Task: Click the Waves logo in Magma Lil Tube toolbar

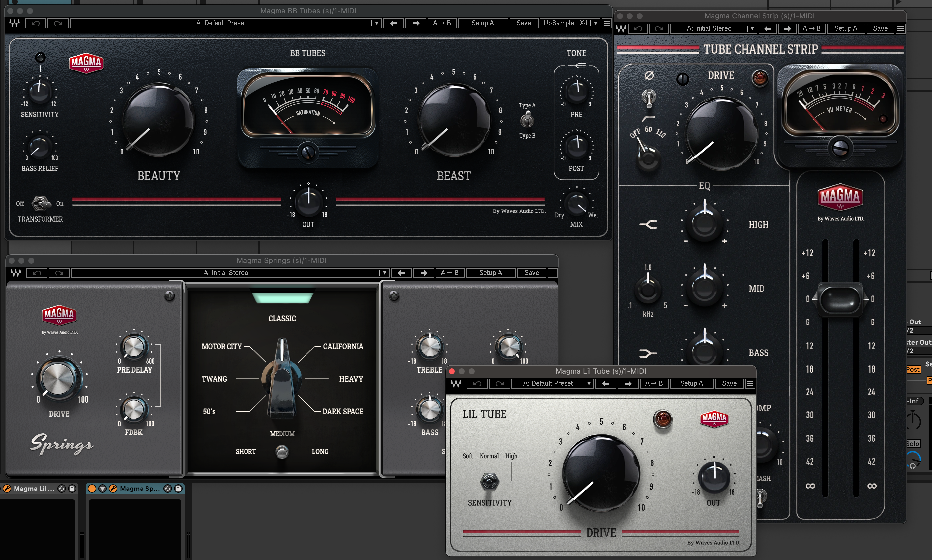Action: pos(456,384)
